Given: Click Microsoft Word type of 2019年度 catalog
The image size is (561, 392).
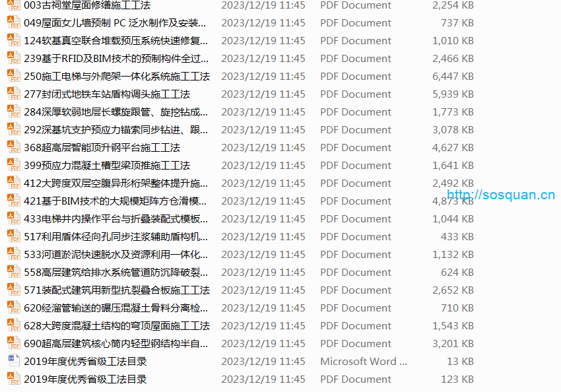Looking at the screenshot, I should point(364,362).
